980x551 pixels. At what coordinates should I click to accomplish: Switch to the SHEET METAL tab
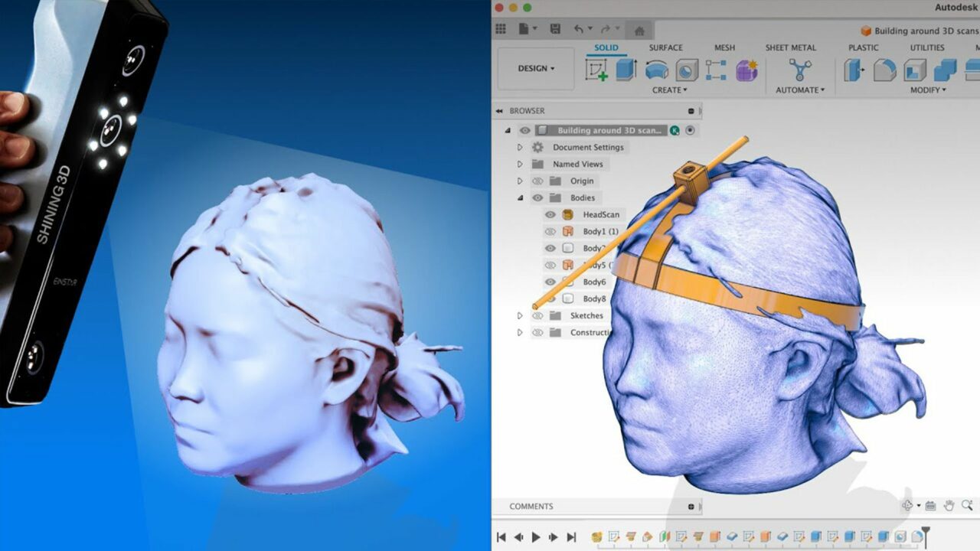pos(790,47)
